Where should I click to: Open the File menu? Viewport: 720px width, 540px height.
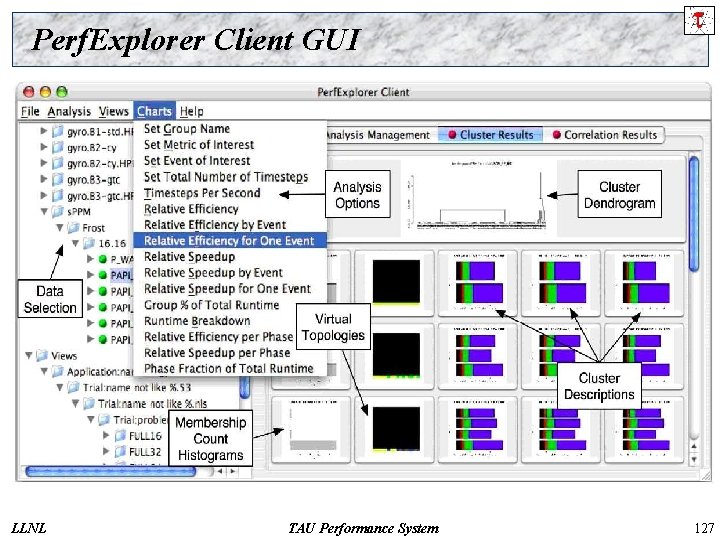[30, 112]
